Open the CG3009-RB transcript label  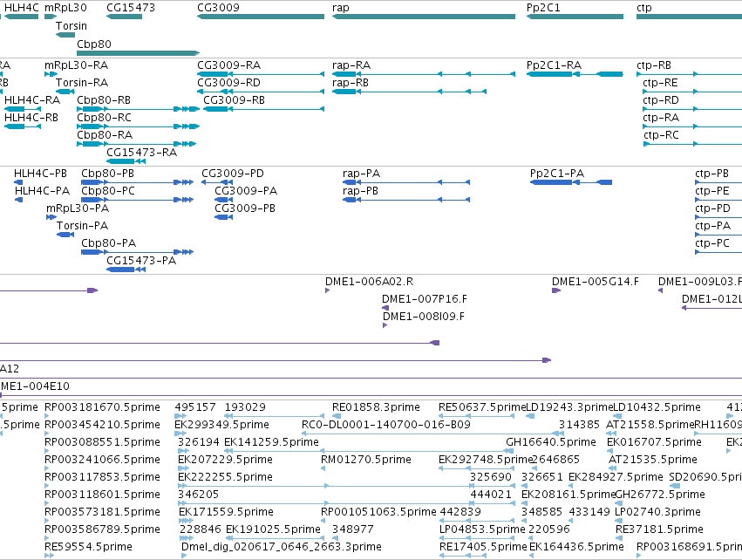[x=235, y=100]
